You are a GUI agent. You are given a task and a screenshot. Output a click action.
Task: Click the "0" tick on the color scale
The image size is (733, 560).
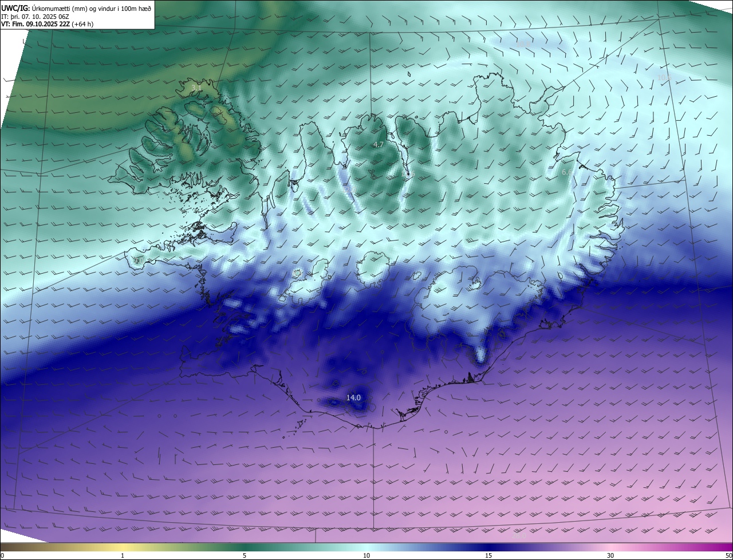2,555
